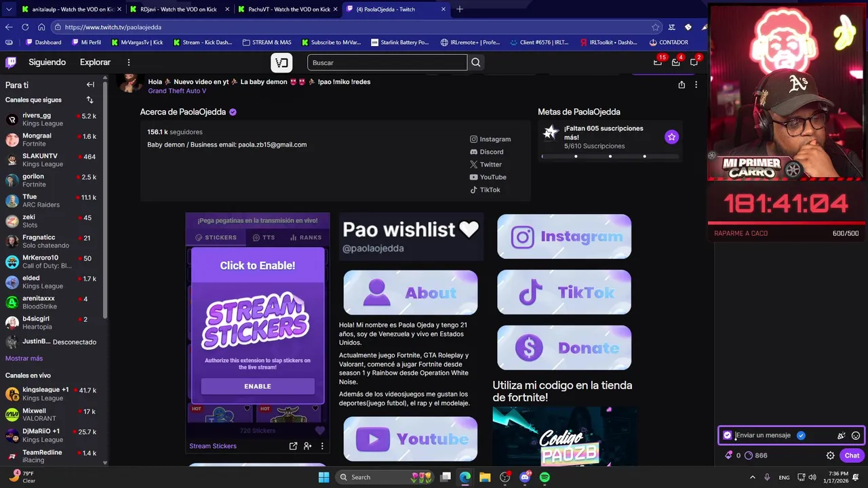This screenshot has width=868, height=488.
Task: Open rivers_gg channel in sidebar
Action: [x=52, y=119]
